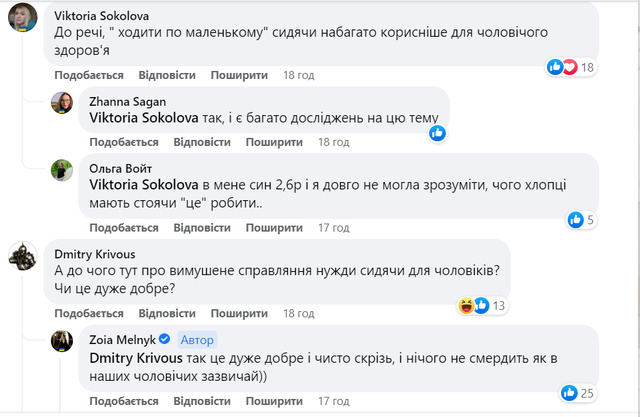Click Ольга Войт's profile avatar
The image size is (640, 417).
(63, 170)
